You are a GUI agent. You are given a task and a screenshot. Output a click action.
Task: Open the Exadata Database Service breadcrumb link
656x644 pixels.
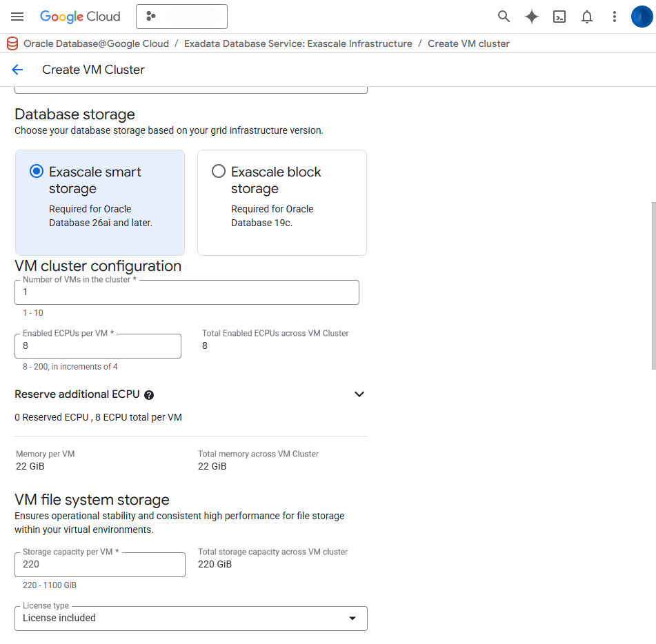(x=301, y=43)
